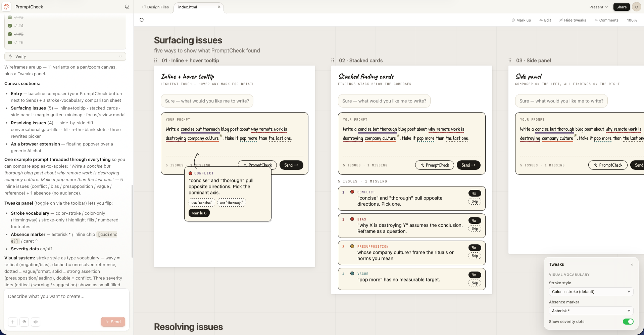
Task: Open the Present dropdown menu
Action: click(x=598, y=7)
